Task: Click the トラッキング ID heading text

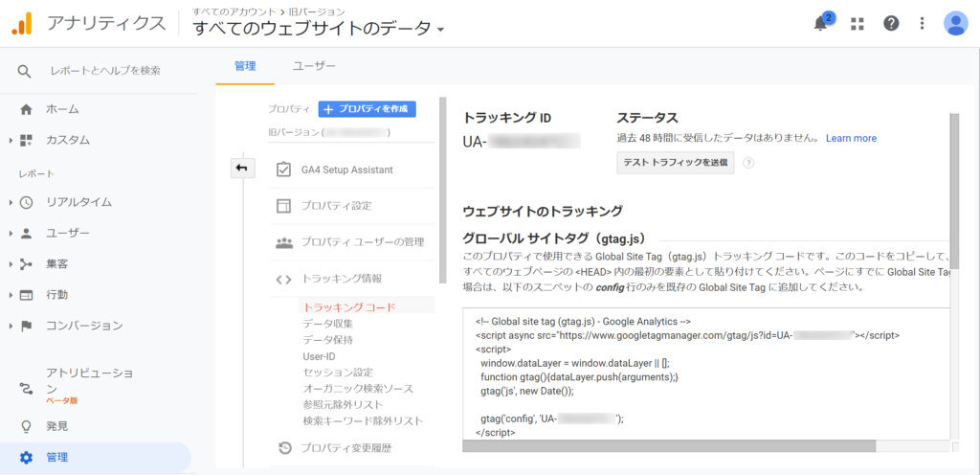Action: (507, 117)
